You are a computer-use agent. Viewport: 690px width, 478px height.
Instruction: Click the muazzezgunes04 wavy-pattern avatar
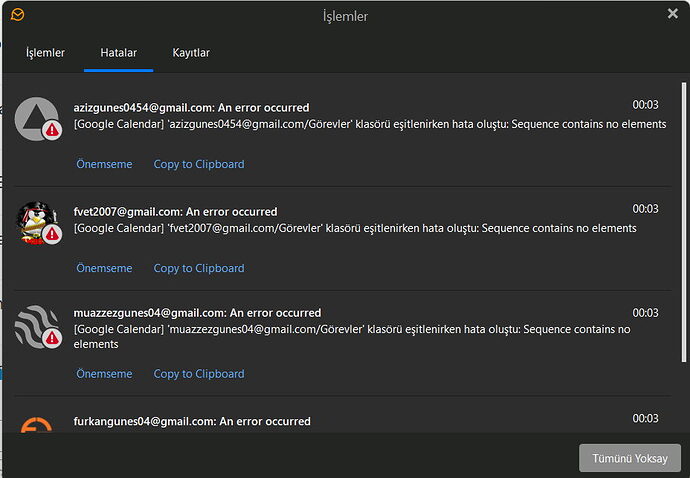(36, 327)
